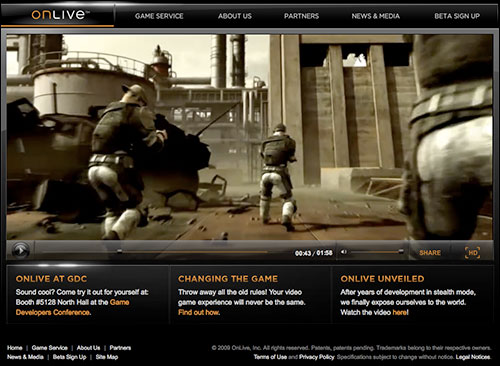This screenshot has width=500, height=366.
Task: Mute audio with the speaker icon
Action: [x=344, y=252]
